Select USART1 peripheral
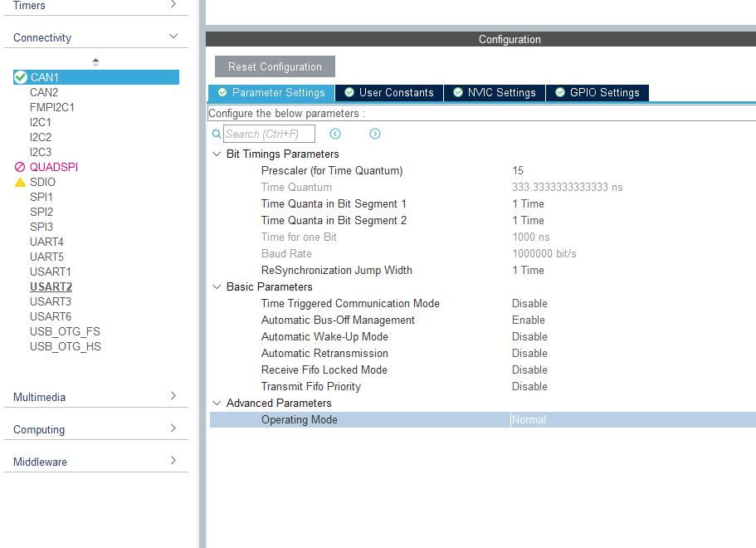Viewport: 756px width, 548px height. [50, 272]
